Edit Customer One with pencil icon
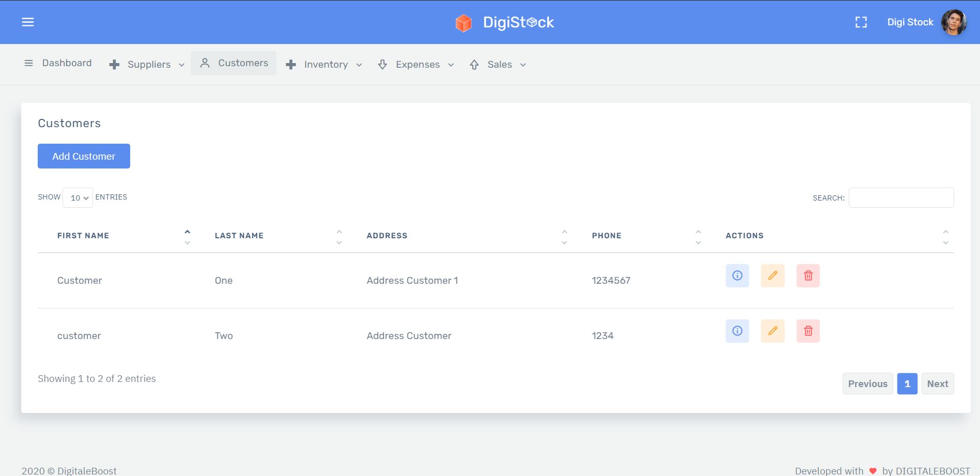The width and height of the screenshot is (980, 476). (773, 275)
